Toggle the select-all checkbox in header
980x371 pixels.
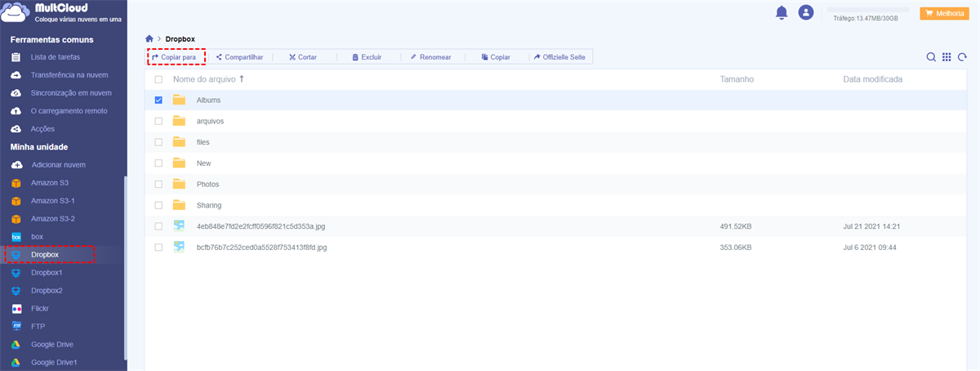tap(158, 79)
